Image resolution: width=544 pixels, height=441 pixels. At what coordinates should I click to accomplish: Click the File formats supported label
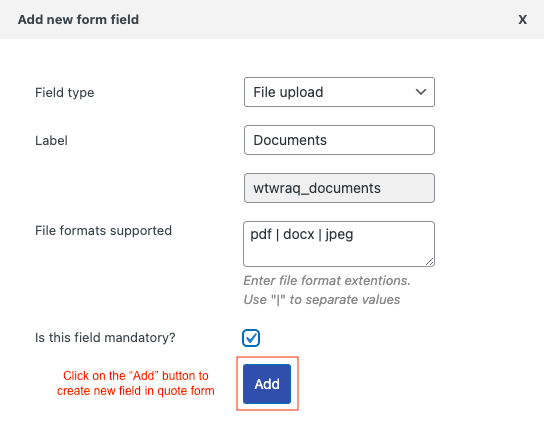(103, 230)
